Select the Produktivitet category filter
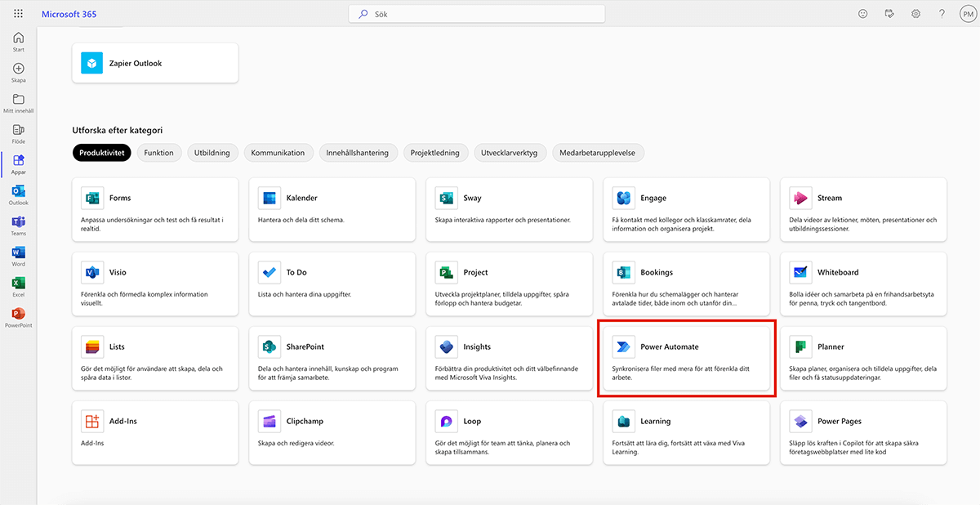This screenshot has height=505, width=980. point(102,153)
